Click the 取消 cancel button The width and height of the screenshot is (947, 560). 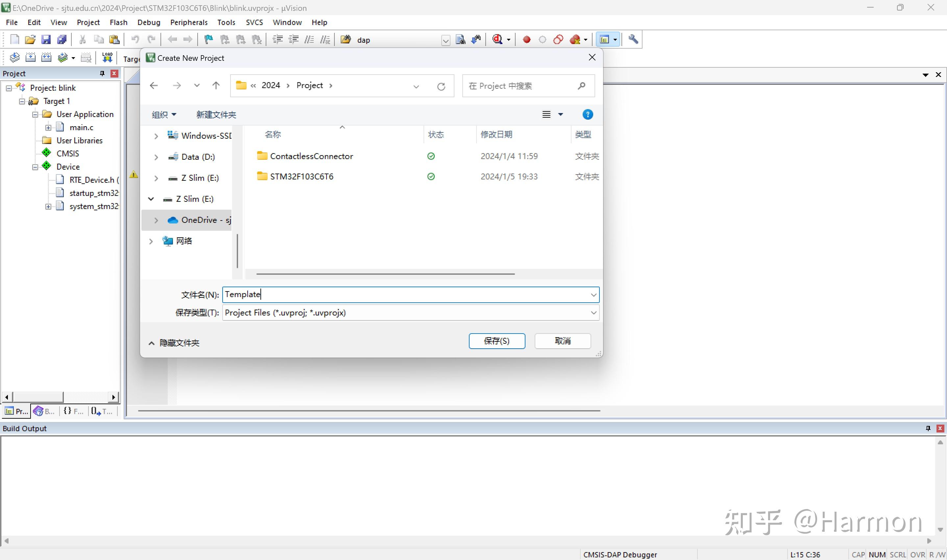562,341
